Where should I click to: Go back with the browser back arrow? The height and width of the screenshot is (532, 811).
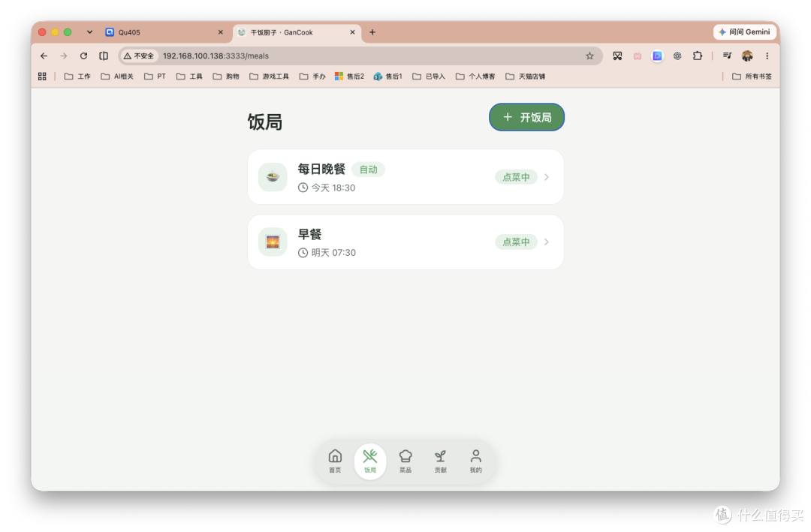tap(44, 56)
